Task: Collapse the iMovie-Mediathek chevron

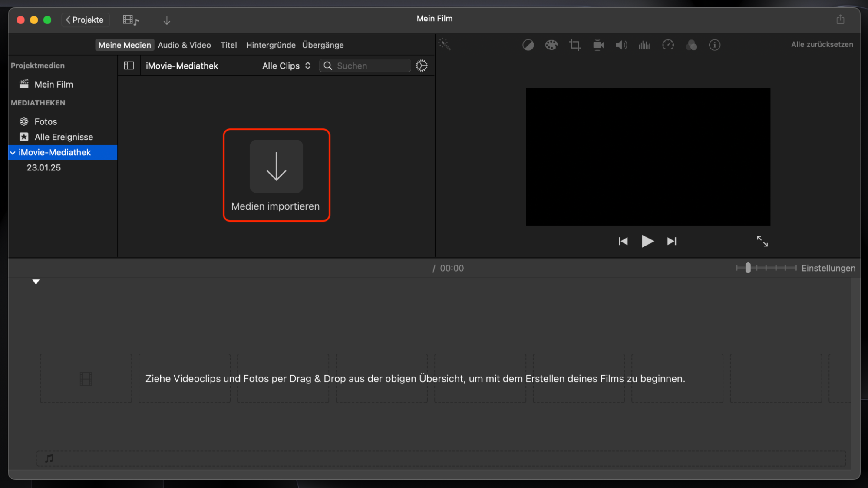Action: (x=13, y=153)
